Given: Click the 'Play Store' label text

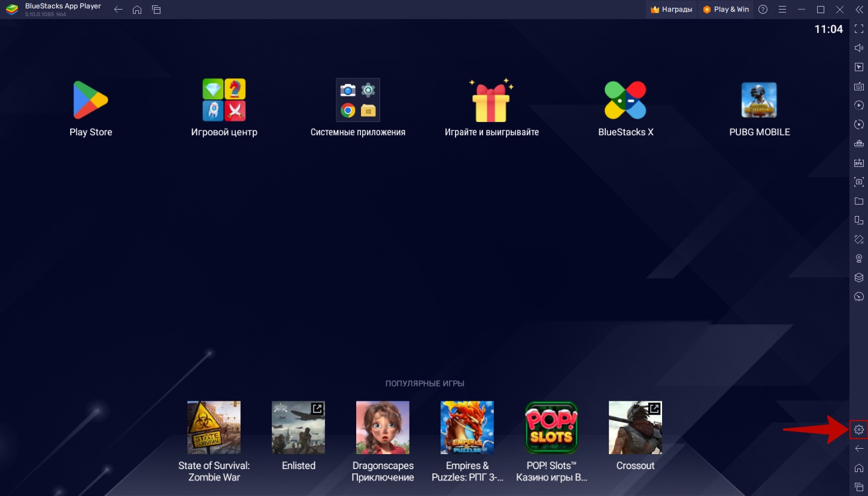Looking at the screenshot, I should click(90, 132).
